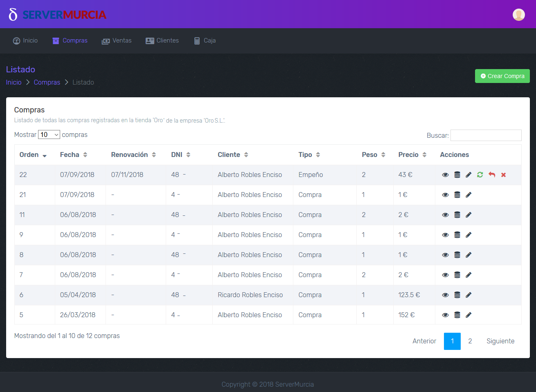Show order 7 details via eye icon

point(445,275)
